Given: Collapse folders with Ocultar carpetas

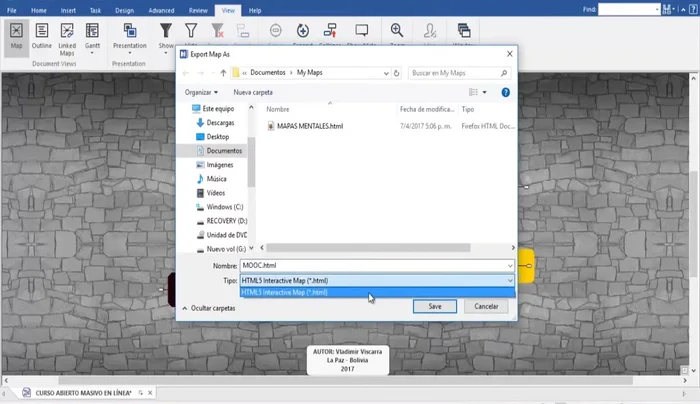Looking at the screenshot, I should pyautogui.click(x=208, y=309).
